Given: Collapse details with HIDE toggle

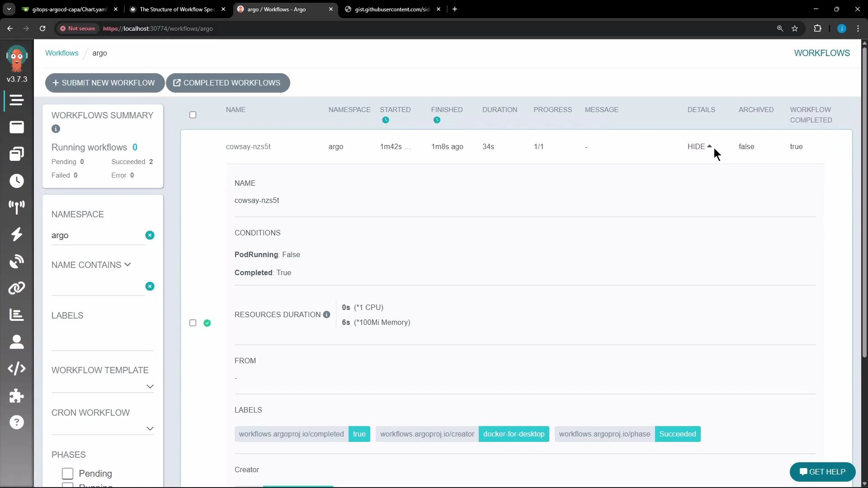Looking at the screenshot, I should tap(700, 147).
